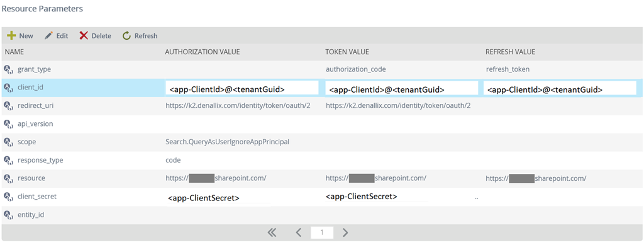
Task: Select the client_id parameter name
Action: pos(30,88)
